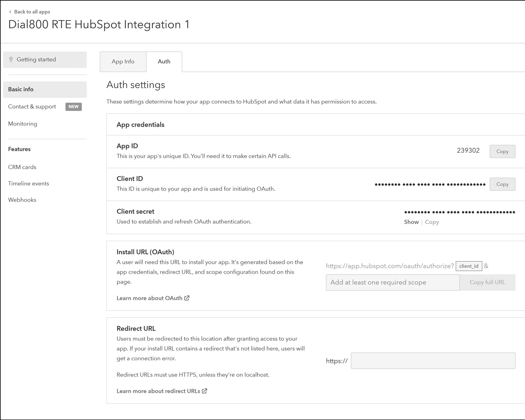525x420 pixels.
Task: Click the back chevron before Back to all apps
Action: point(10,11)
